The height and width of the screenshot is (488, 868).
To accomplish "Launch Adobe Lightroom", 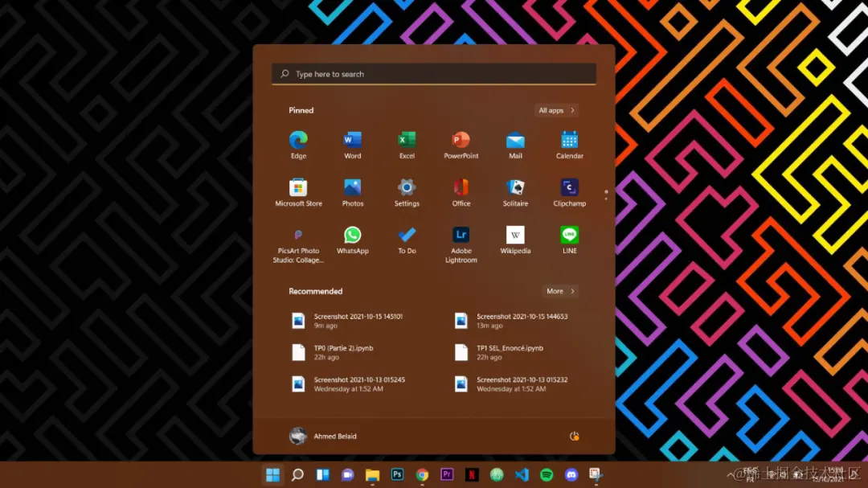I will 461,245.
